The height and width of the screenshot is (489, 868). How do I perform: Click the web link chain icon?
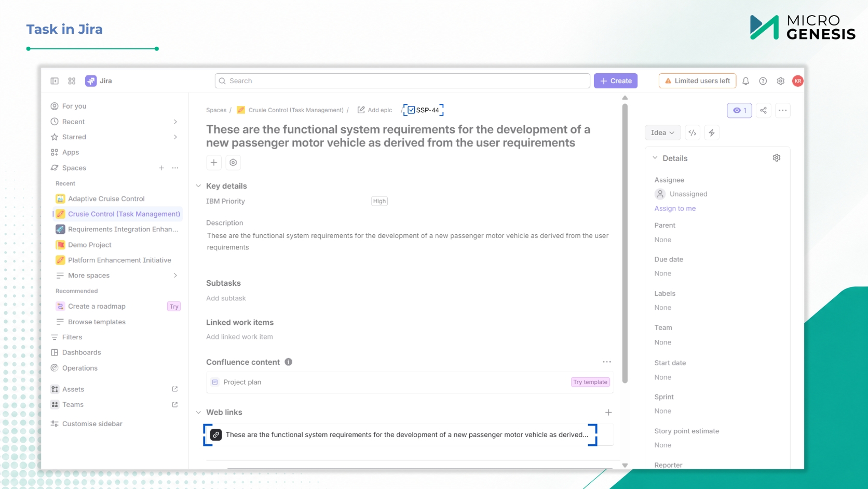(x=216, y=435)
